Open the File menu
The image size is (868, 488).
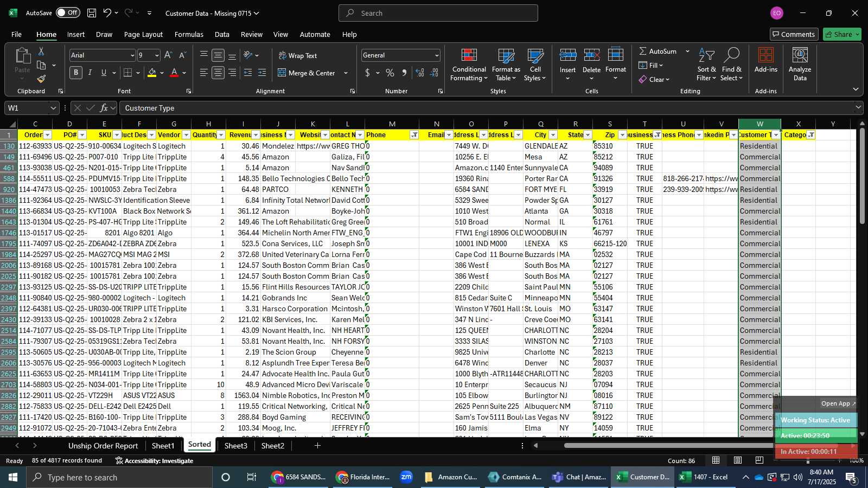pyautogui.click(x=17, y=34)
